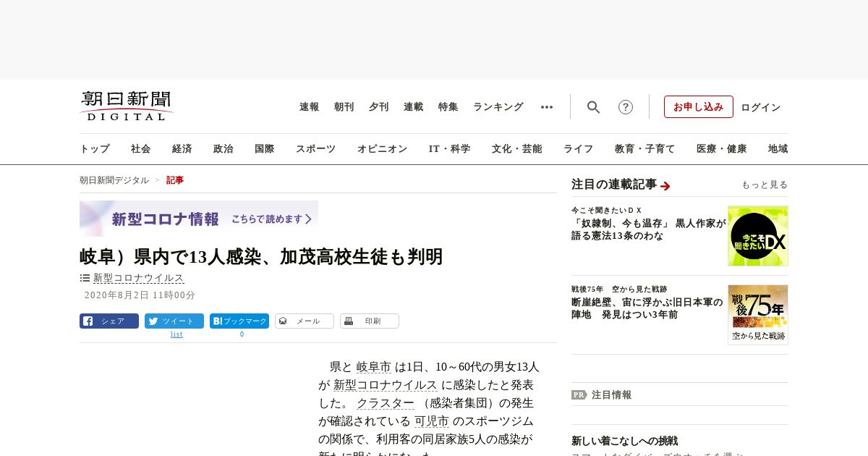Open ランキング in the top menu
Viewport: 868px width, 456px height.
[x=498, y=107]
